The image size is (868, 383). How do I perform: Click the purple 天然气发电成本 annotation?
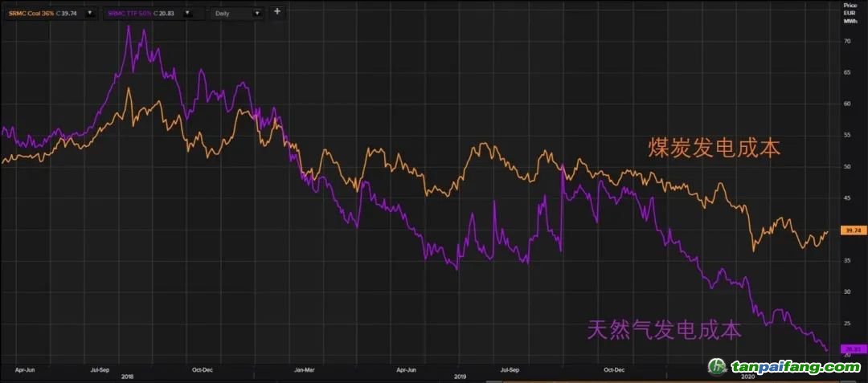664,329
